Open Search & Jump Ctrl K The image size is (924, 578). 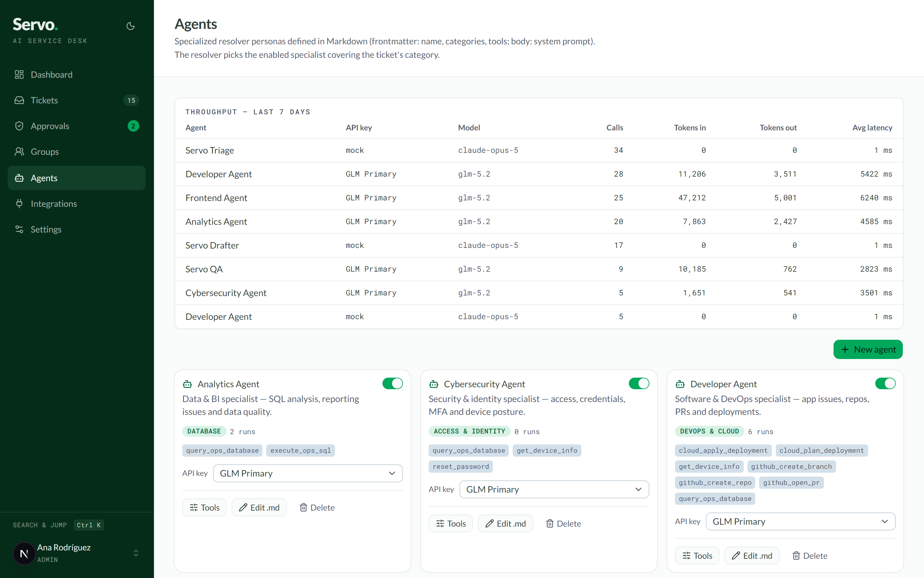click(58, 525)
